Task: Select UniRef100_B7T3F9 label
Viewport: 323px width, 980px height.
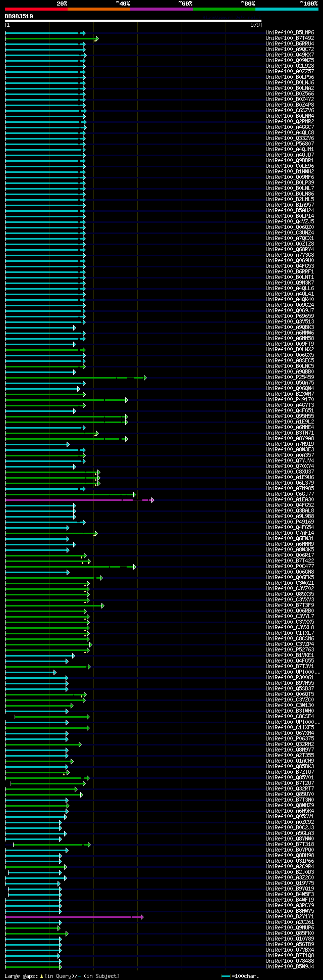Action: point(290,605)
